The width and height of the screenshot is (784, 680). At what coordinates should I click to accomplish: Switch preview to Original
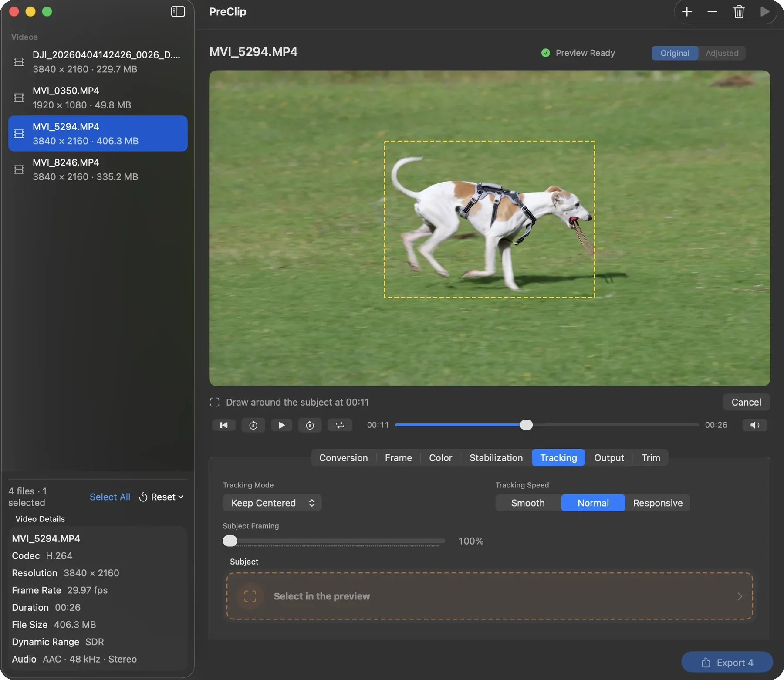[675, 53]
